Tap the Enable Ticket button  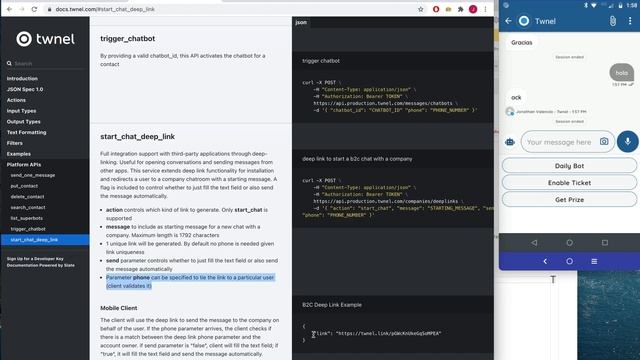[569, 182]
